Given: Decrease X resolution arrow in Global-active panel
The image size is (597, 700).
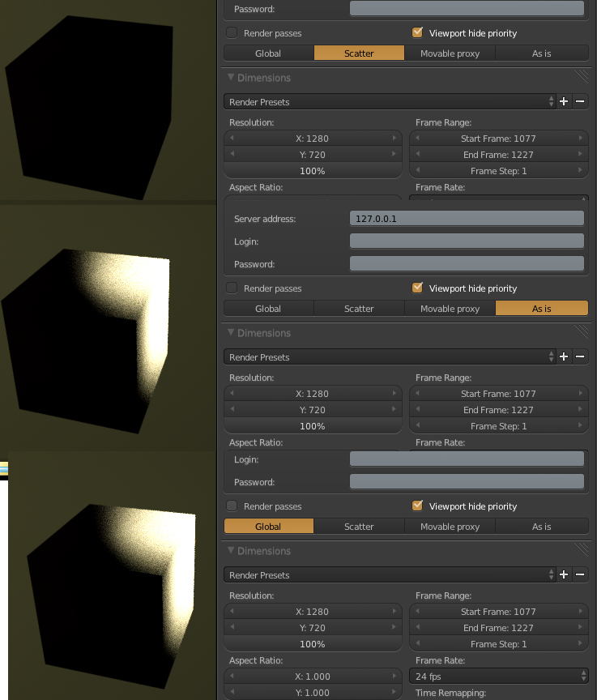Looking at the screenshot, I should [x=232, y=611].
